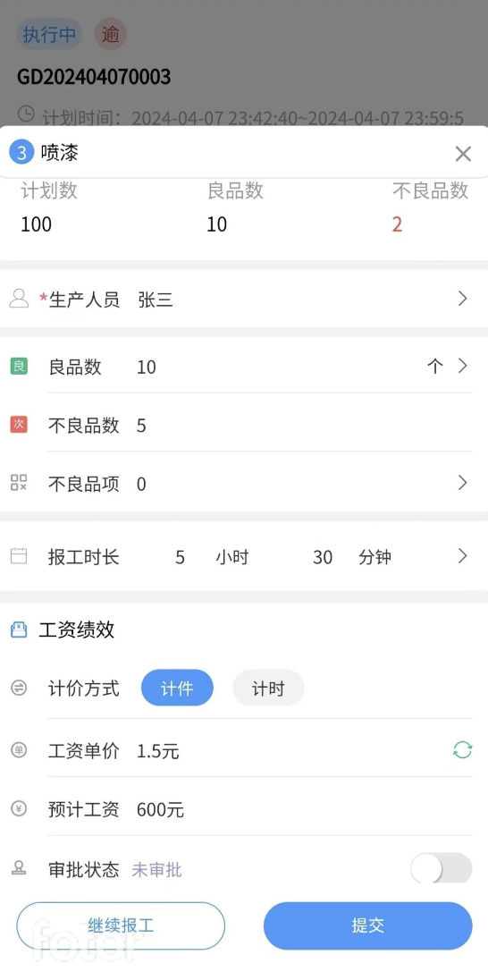Select the 计件 pricing option
The image size is (488, 980).
[x=178, y=689]
